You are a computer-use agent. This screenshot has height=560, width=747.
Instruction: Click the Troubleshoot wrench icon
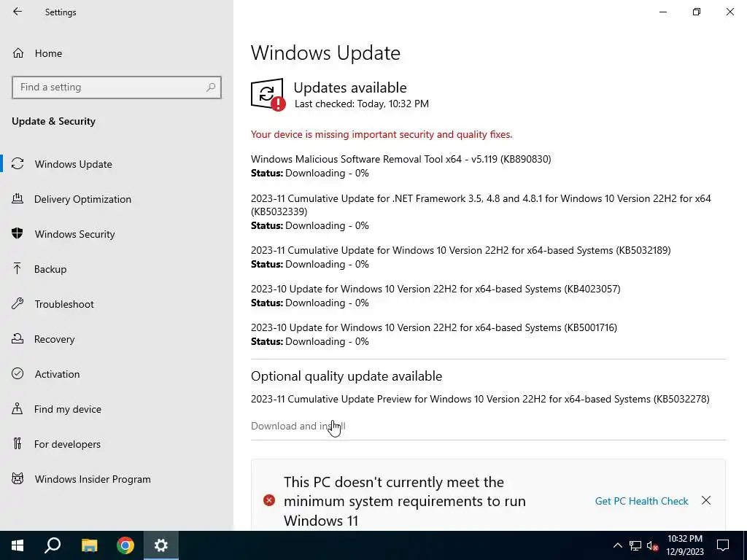pyautogui.click(x=18, y=303)
